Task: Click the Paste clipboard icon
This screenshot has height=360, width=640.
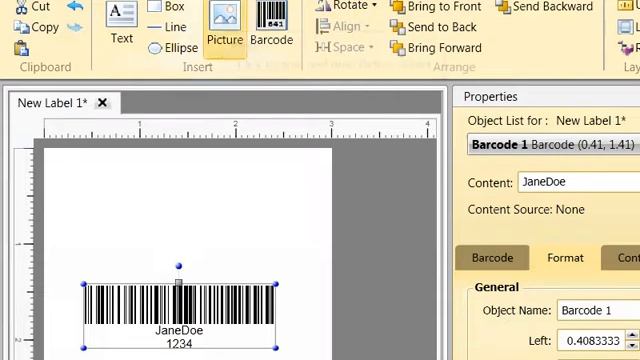Action: tap(21, 48)
